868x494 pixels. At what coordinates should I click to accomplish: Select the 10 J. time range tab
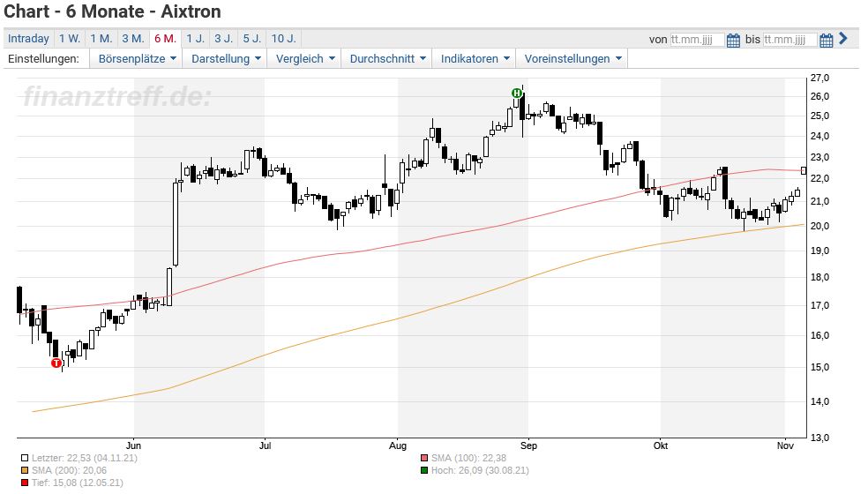coord(283,38)
